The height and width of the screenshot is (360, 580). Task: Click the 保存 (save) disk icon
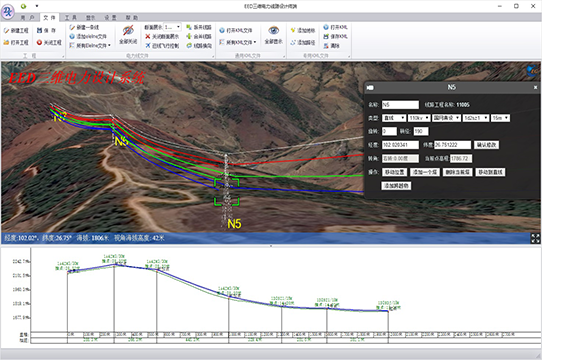(39, 30)
